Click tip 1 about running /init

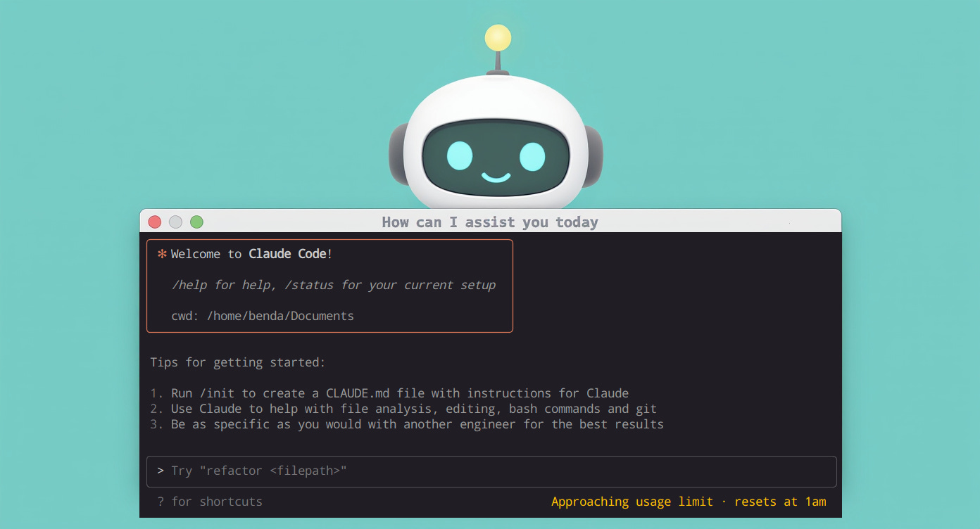point(389,393)
